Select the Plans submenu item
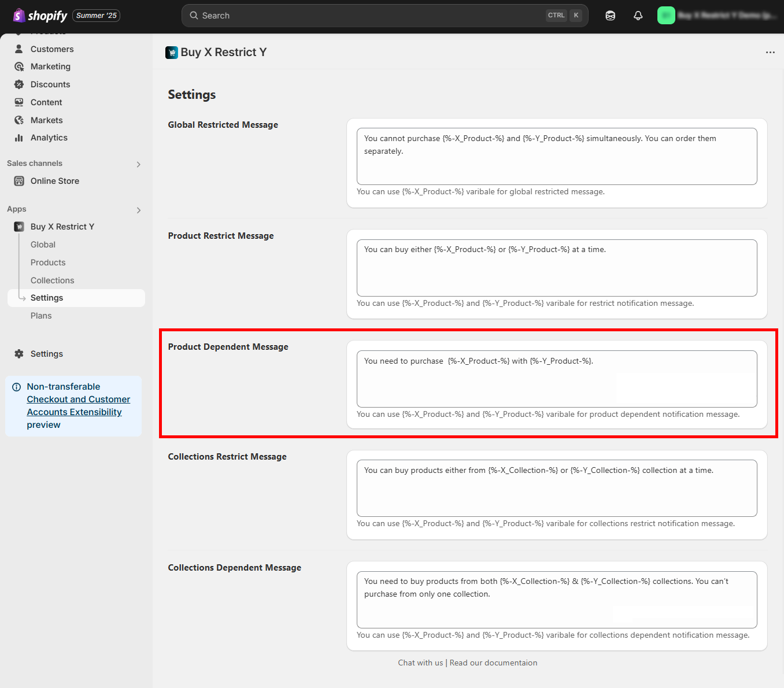 point(41,316)
